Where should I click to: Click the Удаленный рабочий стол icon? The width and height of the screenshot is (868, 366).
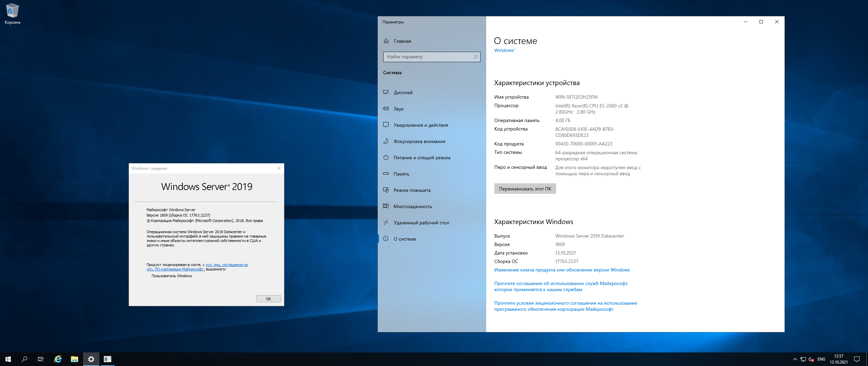click(x=386, y=222)
